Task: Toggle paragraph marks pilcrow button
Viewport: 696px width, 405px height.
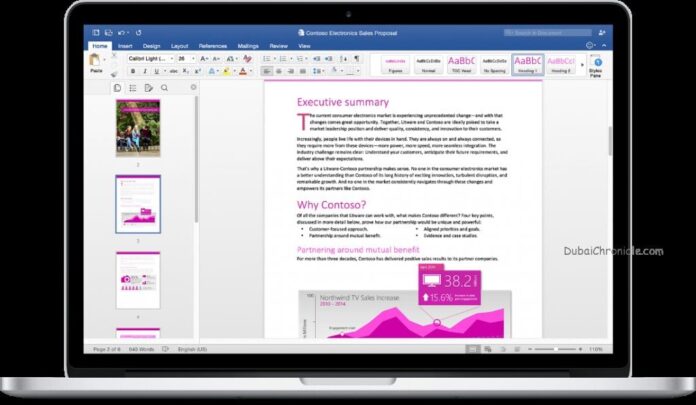Action: [x=356, y=59]
